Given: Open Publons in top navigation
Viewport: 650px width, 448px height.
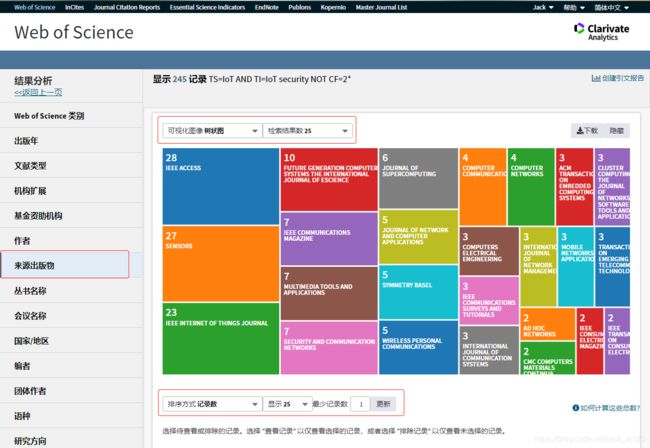Looking at the screenshot, I should tap(300, 7).
